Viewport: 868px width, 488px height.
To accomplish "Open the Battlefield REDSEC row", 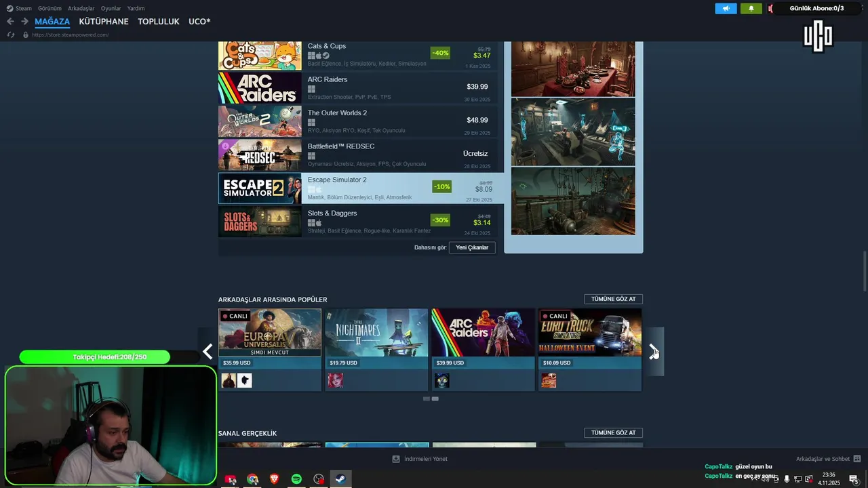I will 357,155.
